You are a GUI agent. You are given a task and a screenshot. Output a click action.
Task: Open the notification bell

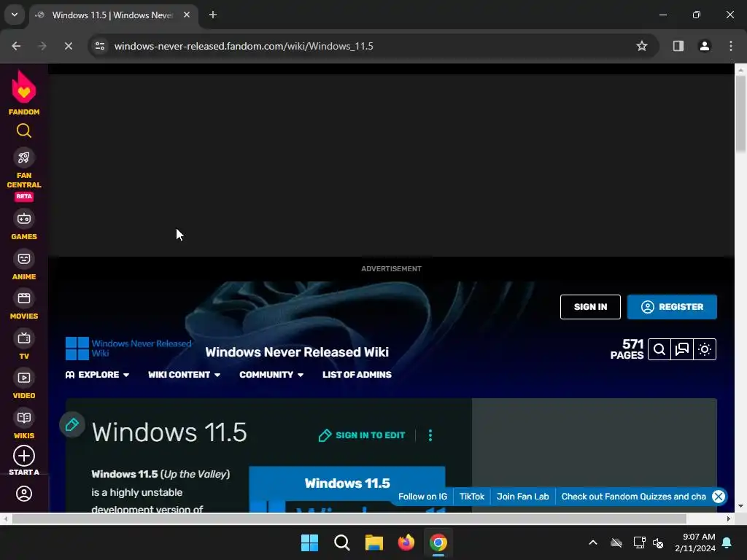727,542
